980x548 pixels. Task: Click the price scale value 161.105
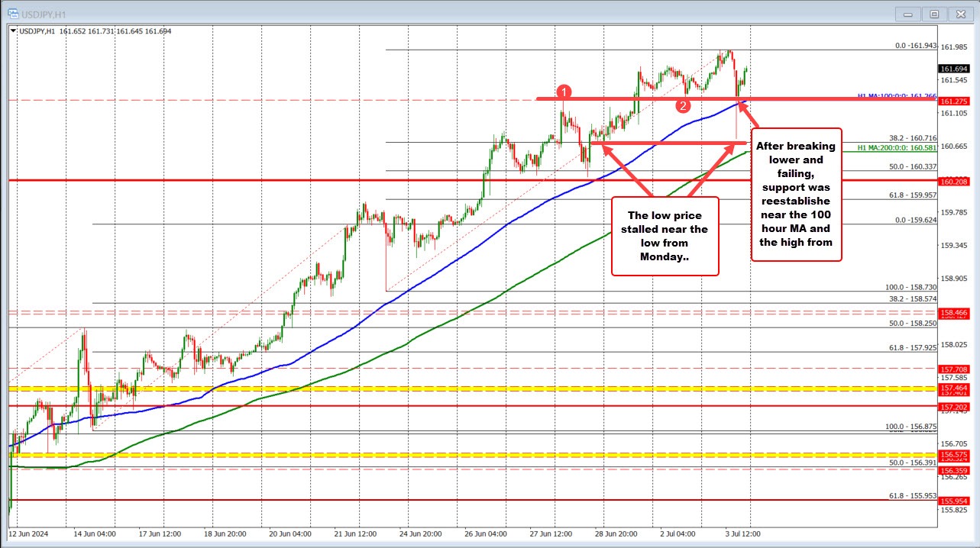(x=953, y=113)
